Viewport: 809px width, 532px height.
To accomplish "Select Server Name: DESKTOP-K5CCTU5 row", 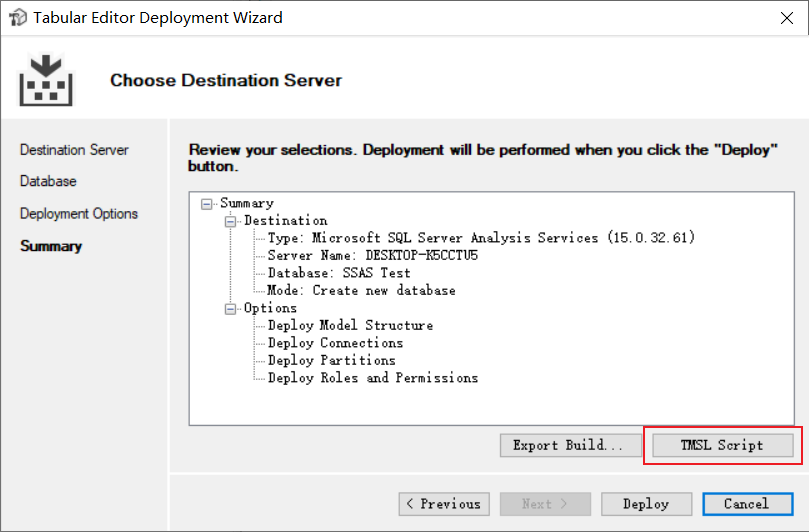I will (x=373, y=255).
